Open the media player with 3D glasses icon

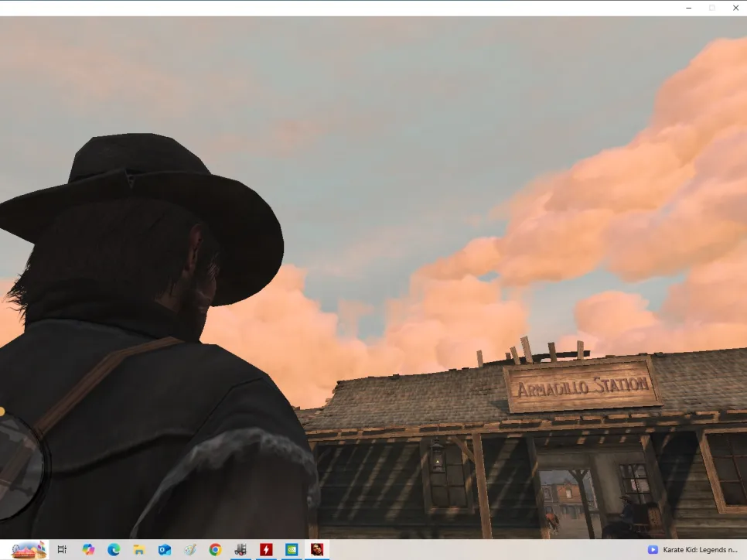[240, 549]
